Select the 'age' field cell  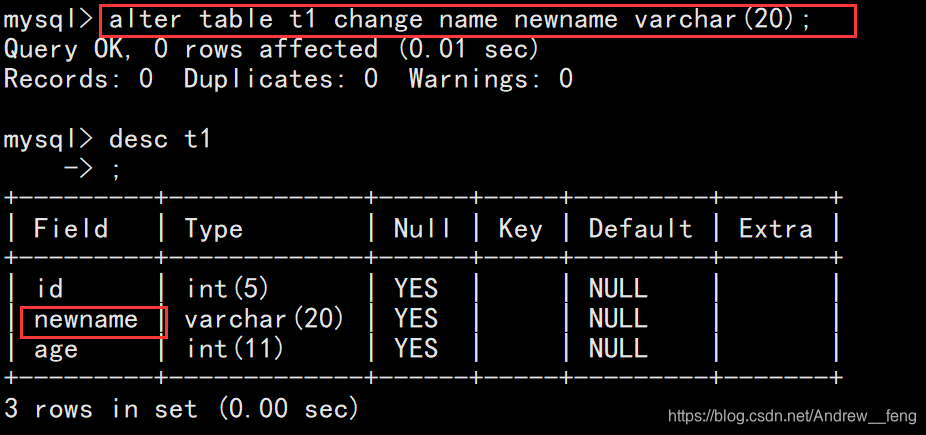56,350
